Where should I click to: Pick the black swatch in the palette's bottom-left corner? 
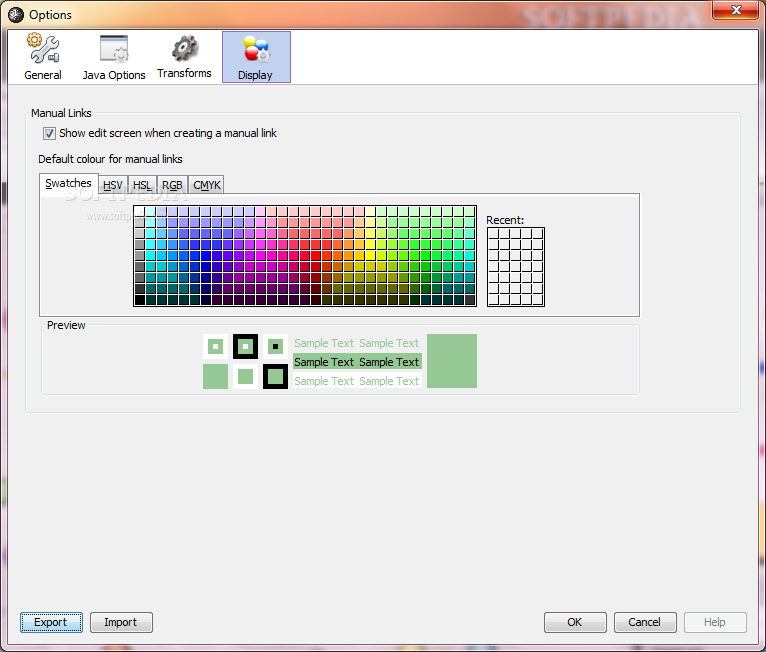tap(140, 300)
